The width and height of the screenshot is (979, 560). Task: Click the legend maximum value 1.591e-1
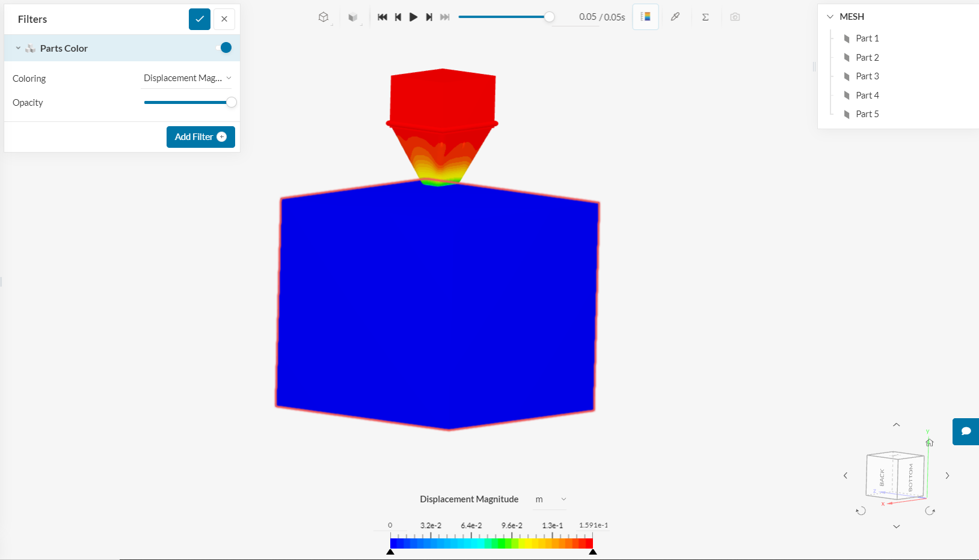594,525
